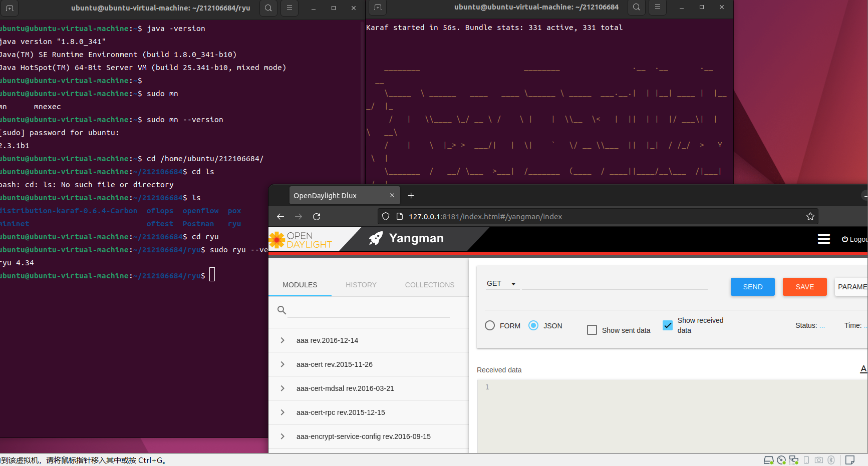The width and height of the screenshot is (868, 466).
Task: Click VM hard disk status icon
Action: click(x=768, y=460)
